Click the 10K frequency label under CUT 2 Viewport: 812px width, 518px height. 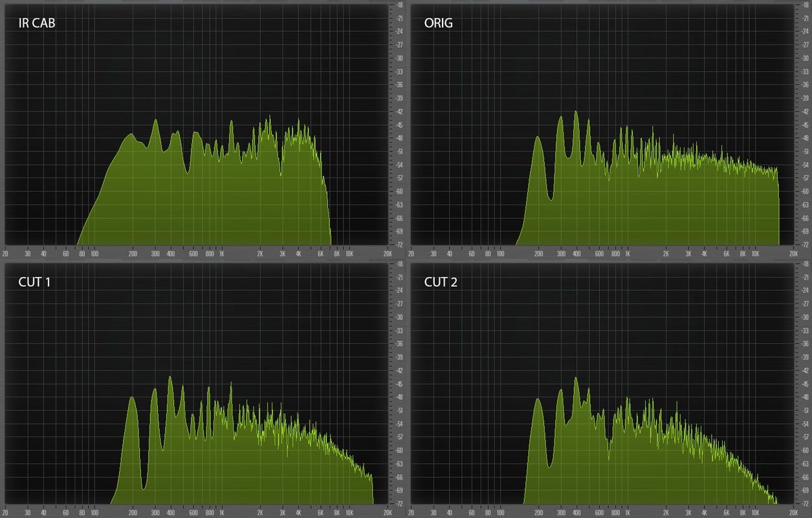click(x=755, y=513)
